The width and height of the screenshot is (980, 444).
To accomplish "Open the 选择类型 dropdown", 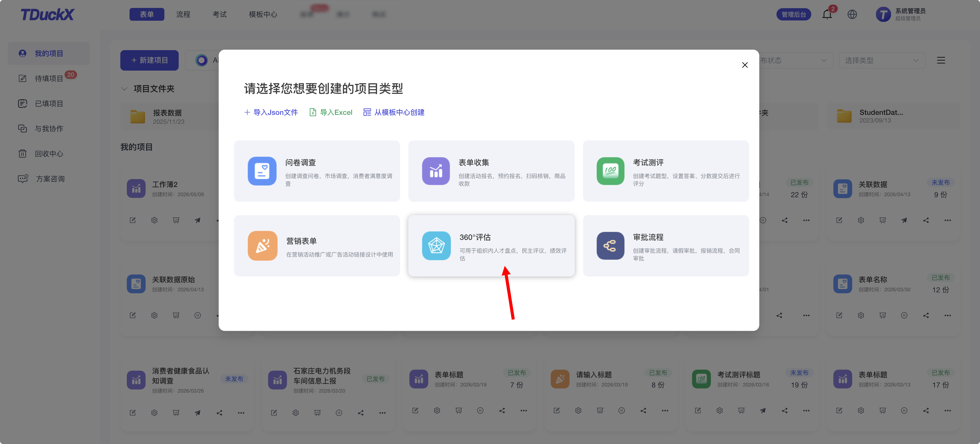I will (x=882, y=60).
